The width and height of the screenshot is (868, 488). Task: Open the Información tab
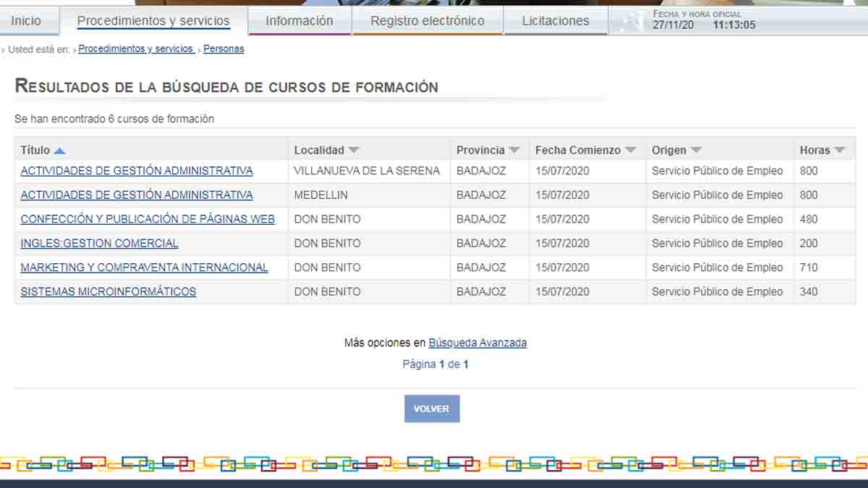[299, 21]
